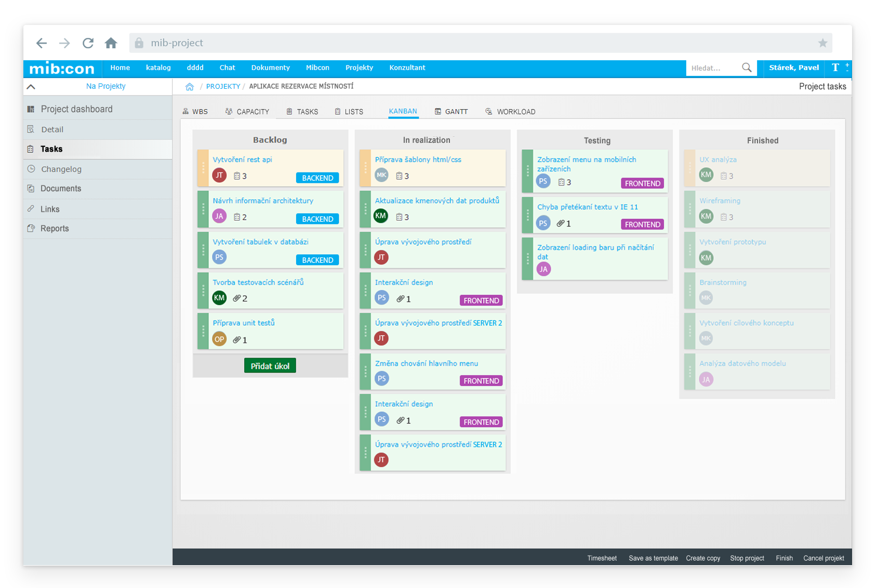Open user menu Stárek, Pavel

[x=793, y=68]
